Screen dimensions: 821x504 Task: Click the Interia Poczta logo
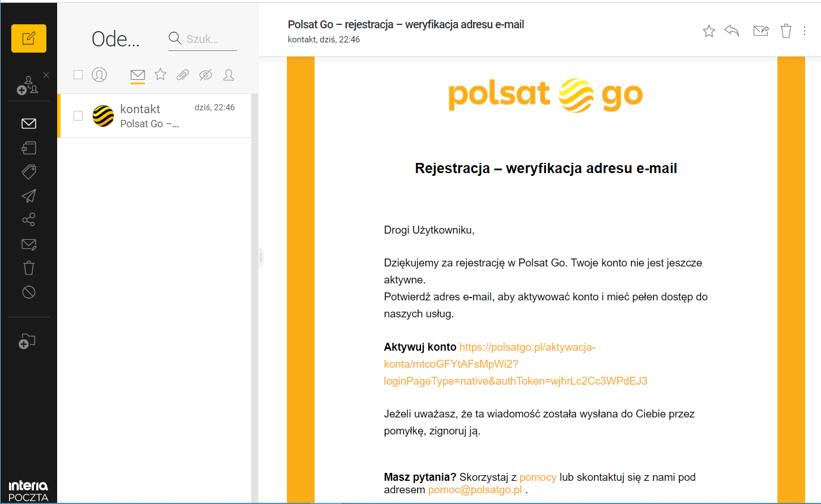pos(28,491)
